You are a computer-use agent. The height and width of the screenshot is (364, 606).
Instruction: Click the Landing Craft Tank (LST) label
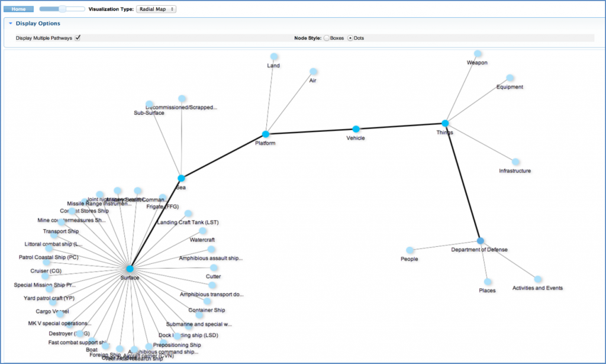[187, 223]
